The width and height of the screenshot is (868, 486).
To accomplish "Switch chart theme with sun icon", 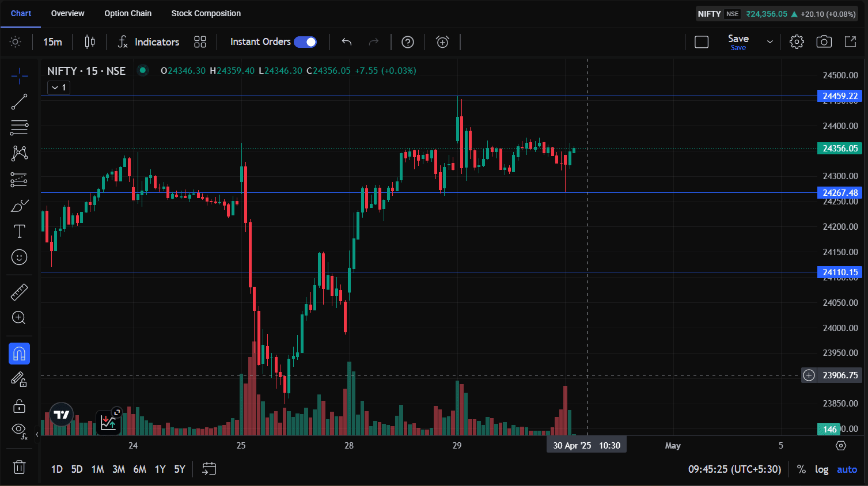I will (x=16, y=42).
